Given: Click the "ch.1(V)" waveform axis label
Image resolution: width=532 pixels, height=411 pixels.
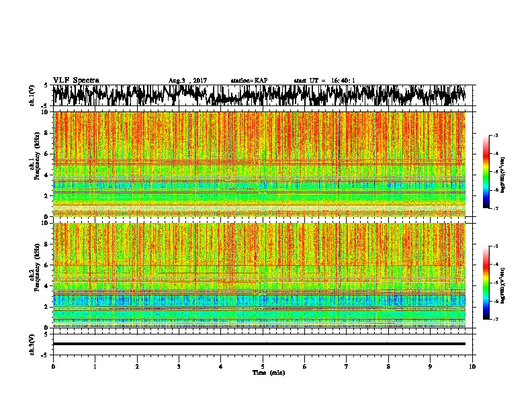Looking at the screenshot, I should [32, 95].
